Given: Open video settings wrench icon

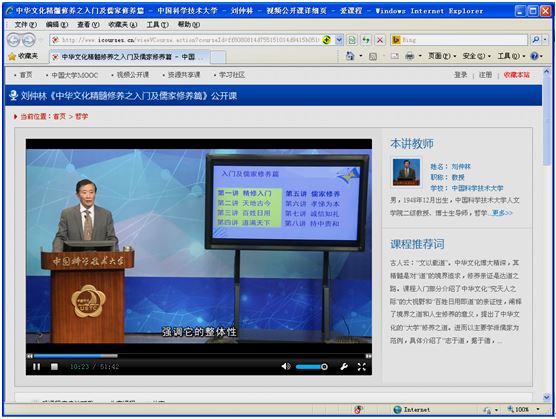Looking at the screenshot, I should [x=344, y=367].
